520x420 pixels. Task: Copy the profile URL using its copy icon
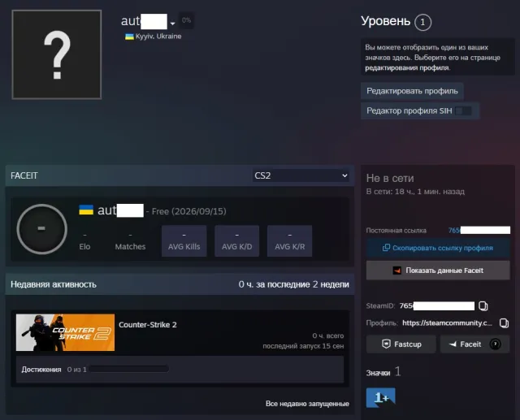(504, 323)
